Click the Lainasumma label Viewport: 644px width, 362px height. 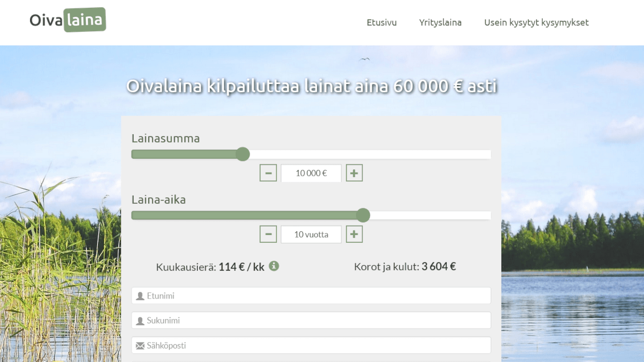165,138
